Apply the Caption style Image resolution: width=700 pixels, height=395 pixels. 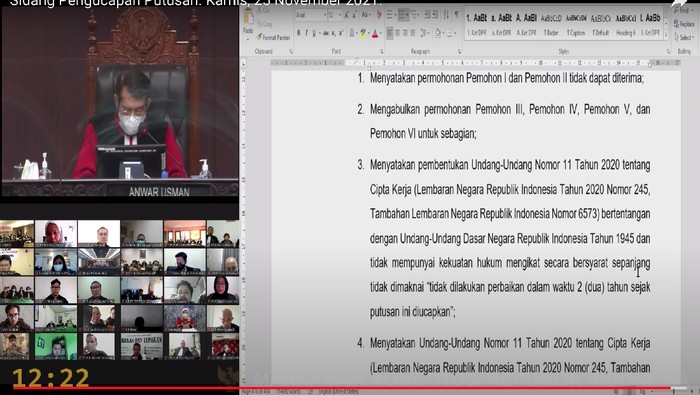click(x=576, y=24)
